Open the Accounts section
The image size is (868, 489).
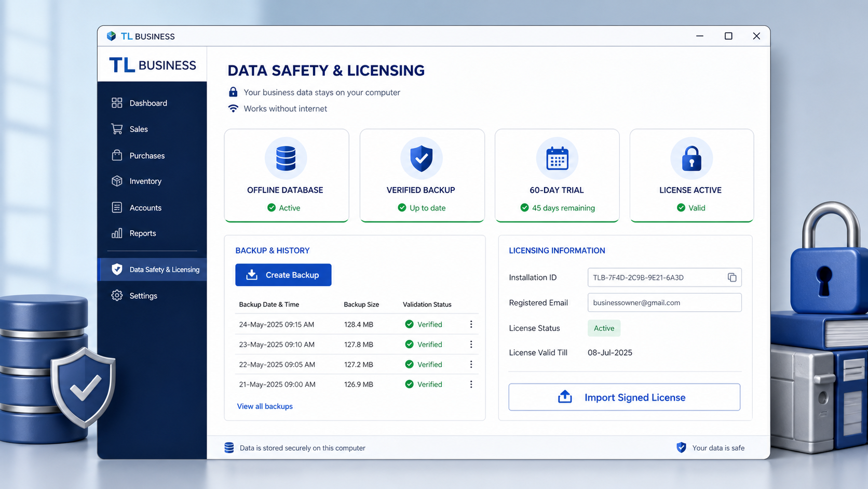[152, 207]
